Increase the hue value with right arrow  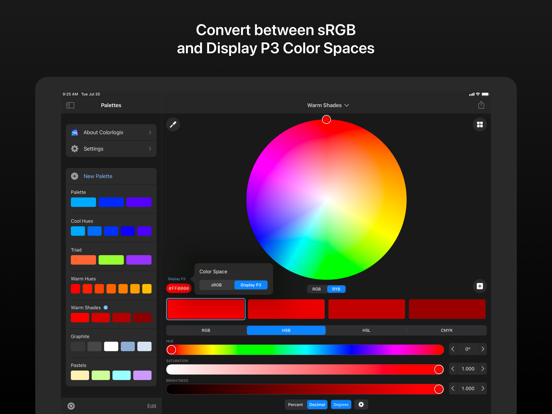click(483, 349)
